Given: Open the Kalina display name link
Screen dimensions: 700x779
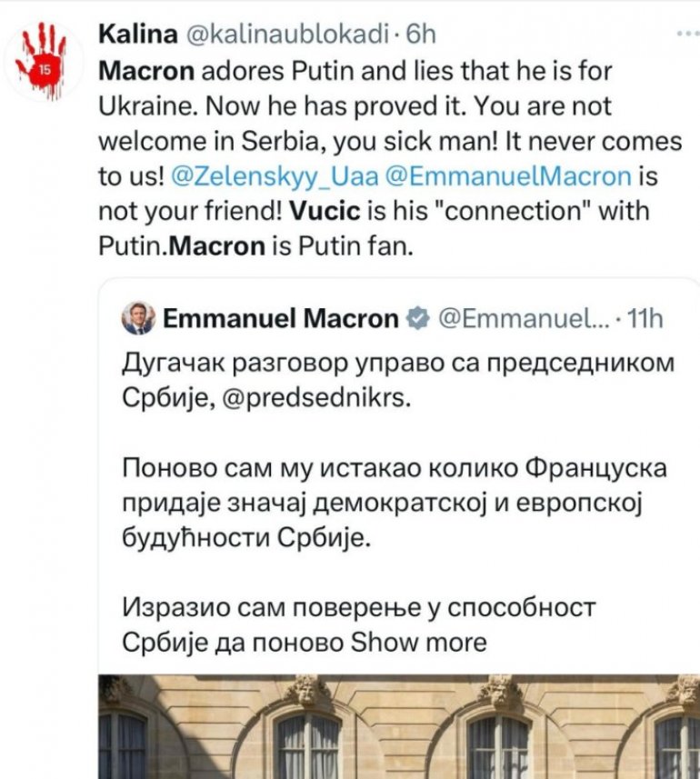Looking at the screenshot, I should [138, 34].
